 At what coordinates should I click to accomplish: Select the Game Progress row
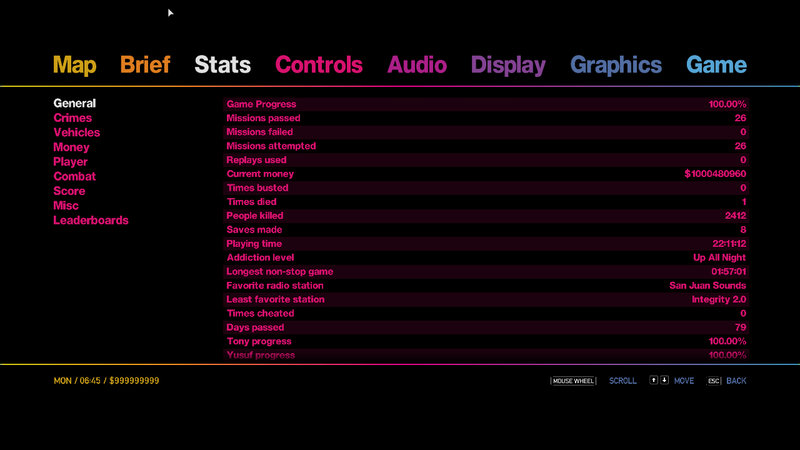(x=486, y=104)
